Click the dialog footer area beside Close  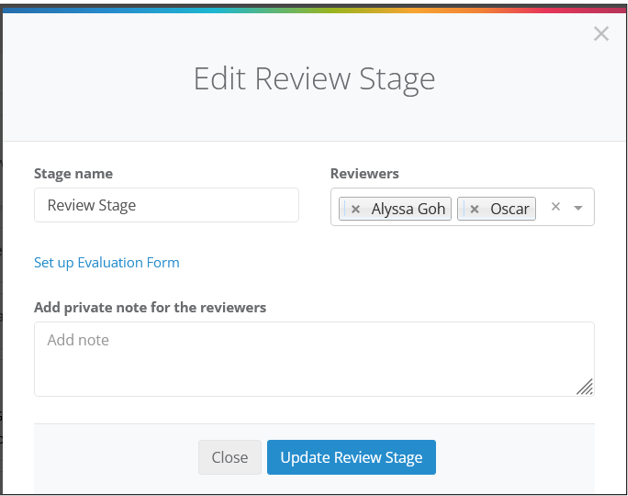click(116, 458)
